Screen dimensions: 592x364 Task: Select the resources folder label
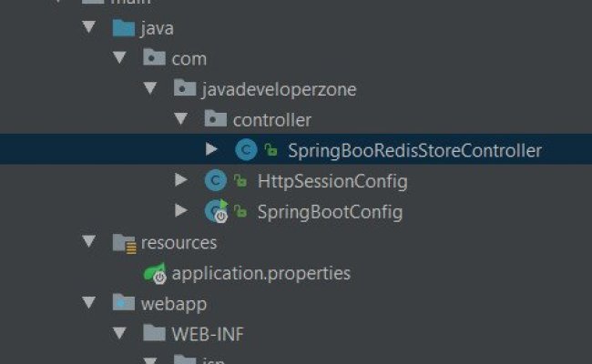(x=179, y=243)
